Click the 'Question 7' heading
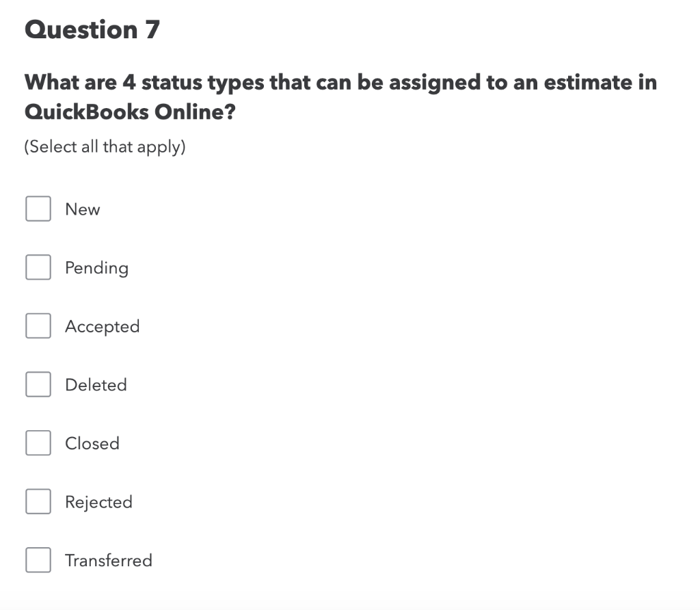Viewport: 700px width, 610px height. tap(93, 29)
